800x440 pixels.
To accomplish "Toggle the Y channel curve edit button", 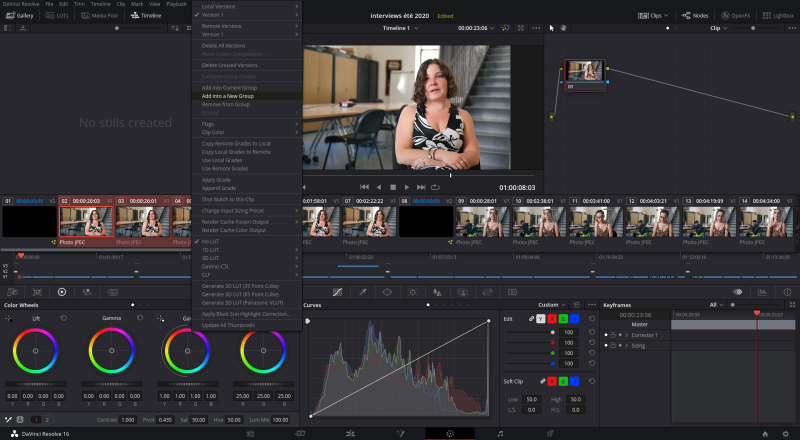I will point(541,319).
